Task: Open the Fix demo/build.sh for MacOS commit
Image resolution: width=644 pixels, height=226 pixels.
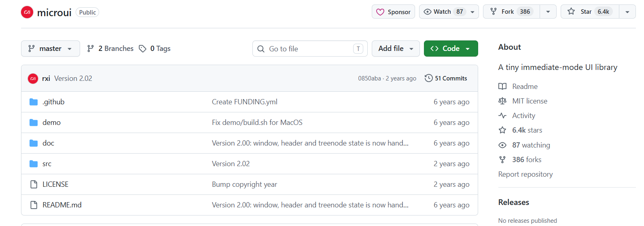Action: 257,123
